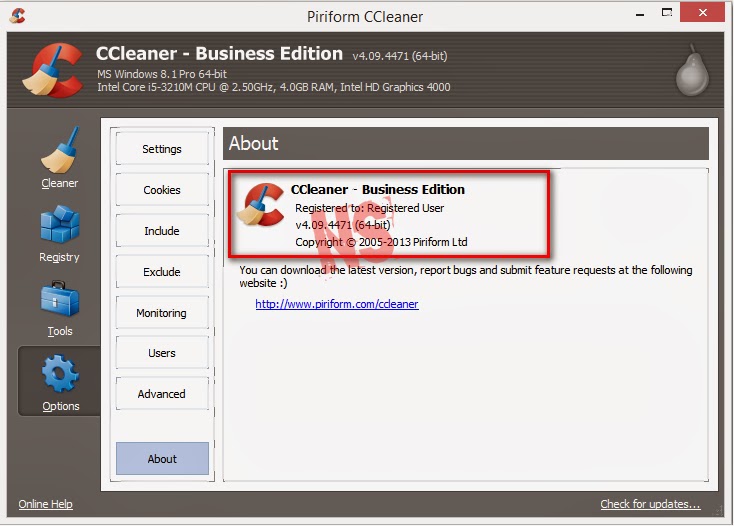Open the Settings options tab
Viewport: 734px width, 526px height.
click(x=162, y=149)
